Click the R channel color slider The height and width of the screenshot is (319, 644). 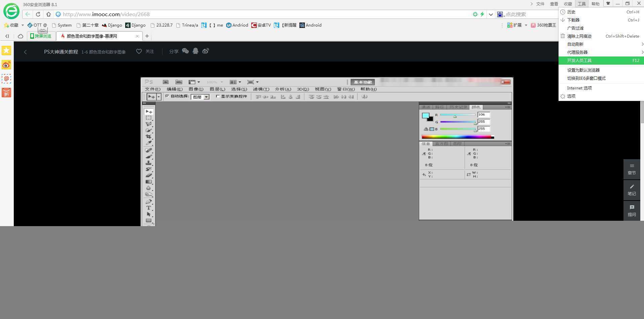458,115
